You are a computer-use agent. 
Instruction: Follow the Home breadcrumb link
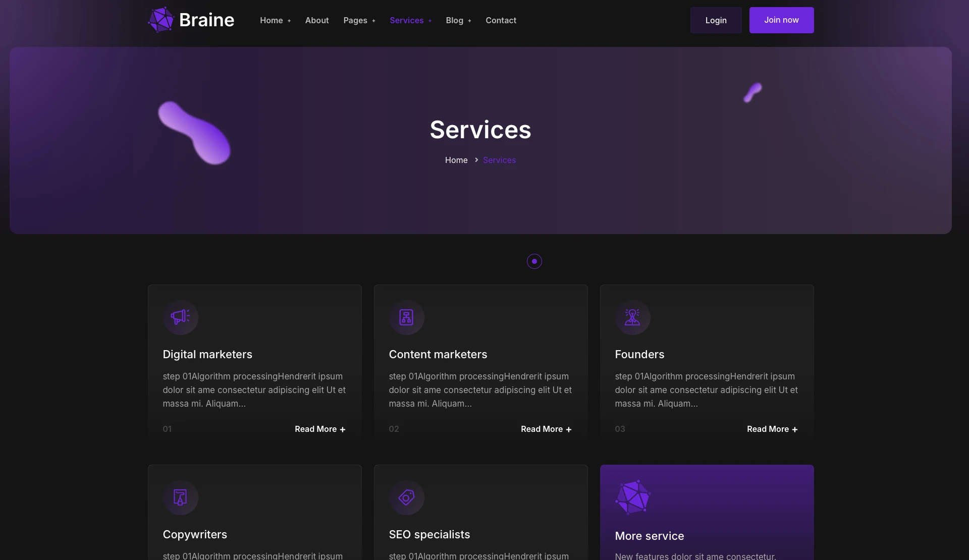click(456, 160)
